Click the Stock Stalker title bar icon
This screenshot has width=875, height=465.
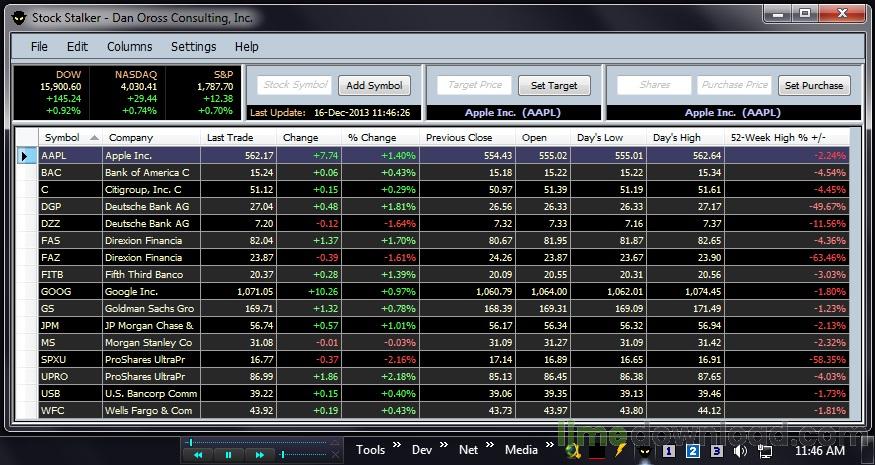coord(19,18)
